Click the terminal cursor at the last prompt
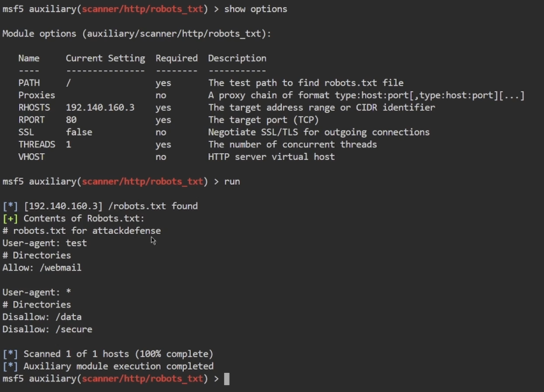Screen dimensions: 544x392 click(x=226, y=379)
